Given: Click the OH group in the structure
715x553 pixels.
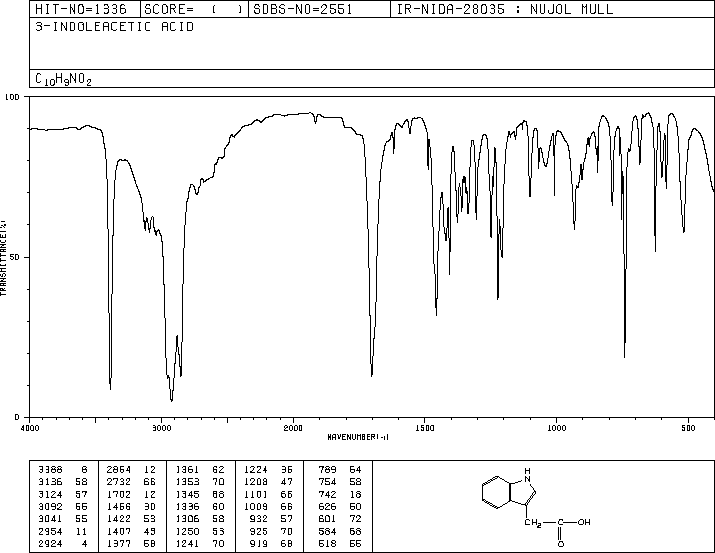Looking at the screenshot, I should pos(584,522).
